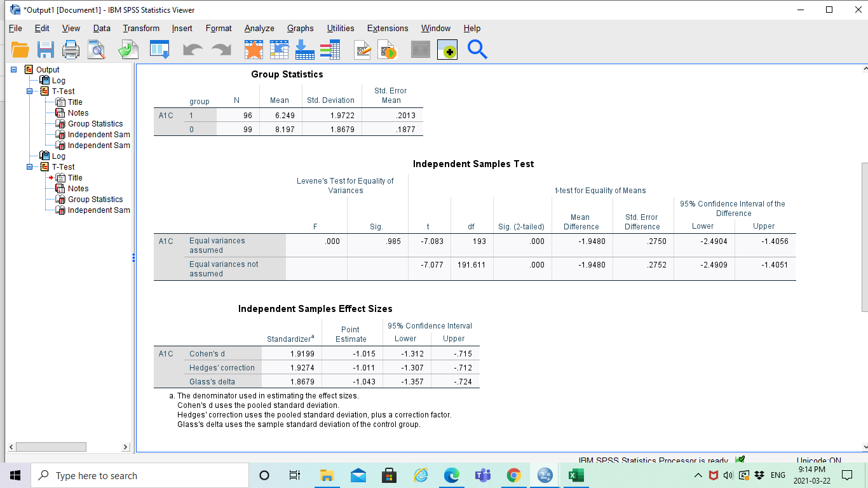Click the taskbar search box
This screenshot has width=868, height=488.
coord(140,475)
